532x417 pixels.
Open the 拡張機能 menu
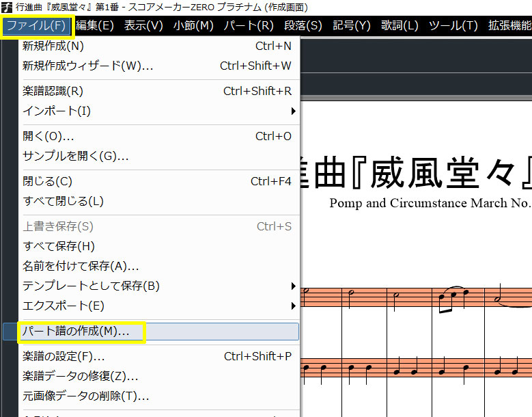[x=509, y=26]
